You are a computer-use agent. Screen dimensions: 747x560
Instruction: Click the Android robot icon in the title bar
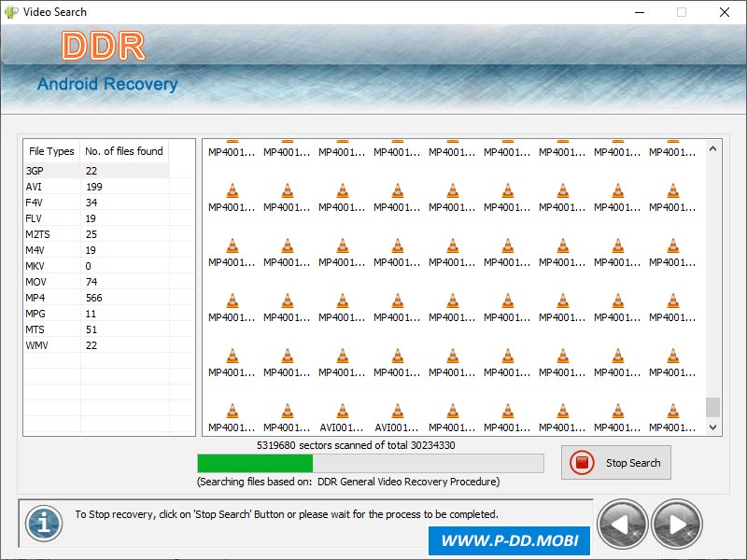(x=9, y=12)
